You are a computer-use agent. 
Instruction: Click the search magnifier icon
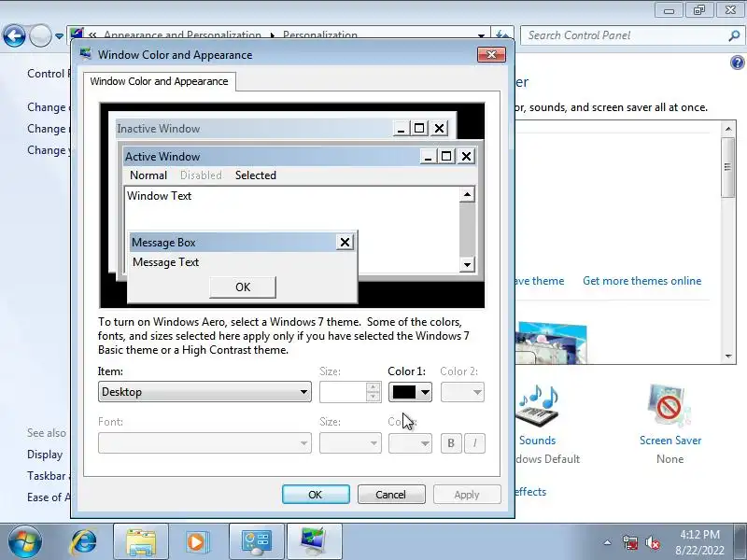[734, 35]
